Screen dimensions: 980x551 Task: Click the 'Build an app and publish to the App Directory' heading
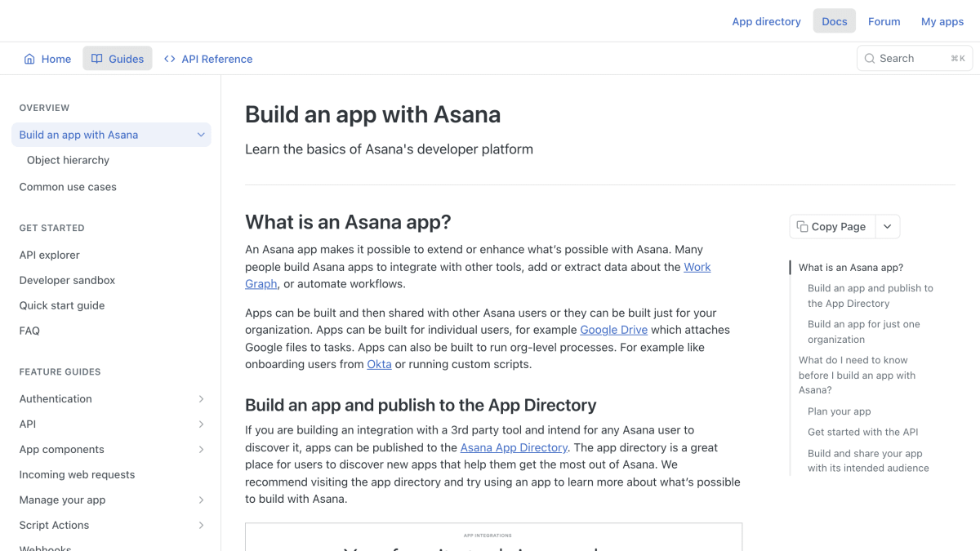point(421,405)
